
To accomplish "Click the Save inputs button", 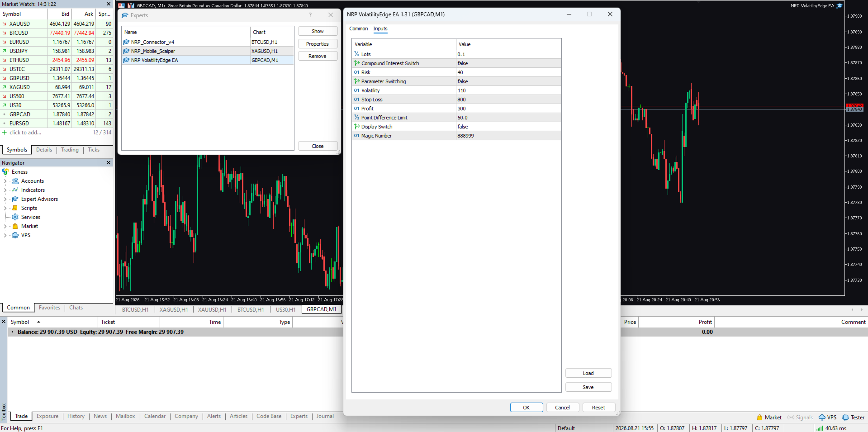I will pyautogui.click(x=588, y=387).
